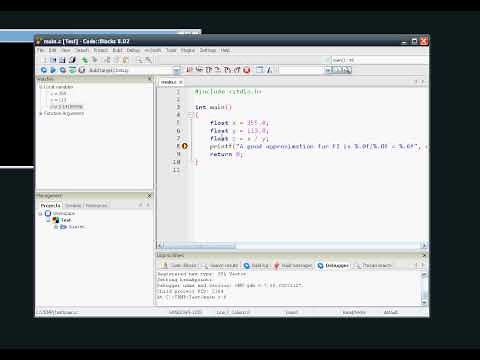The image size is (480, 360).
Task: Close the main.c editor tab
Action: click(x=181, y=82)
